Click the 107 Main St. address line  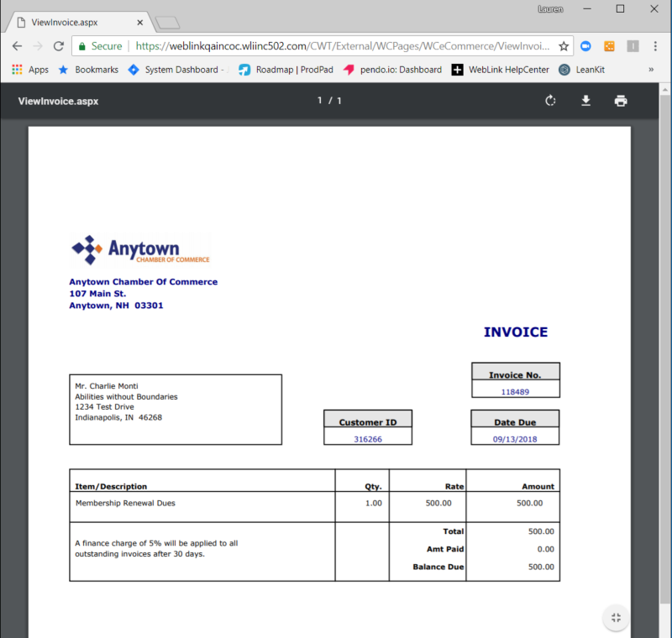[x=97, y=294]
